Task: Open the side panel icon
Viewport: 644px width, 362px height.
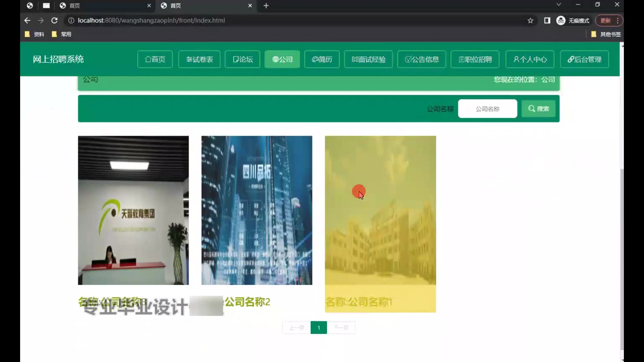Action: [x=547, y=20]
